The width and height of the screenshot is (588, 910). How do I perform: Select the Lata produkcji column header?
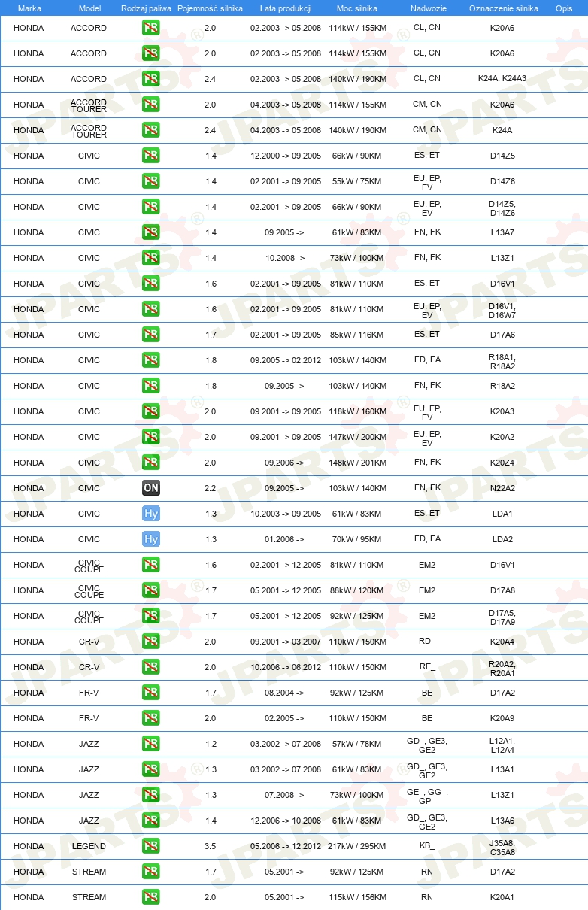(x=286, y=8)
